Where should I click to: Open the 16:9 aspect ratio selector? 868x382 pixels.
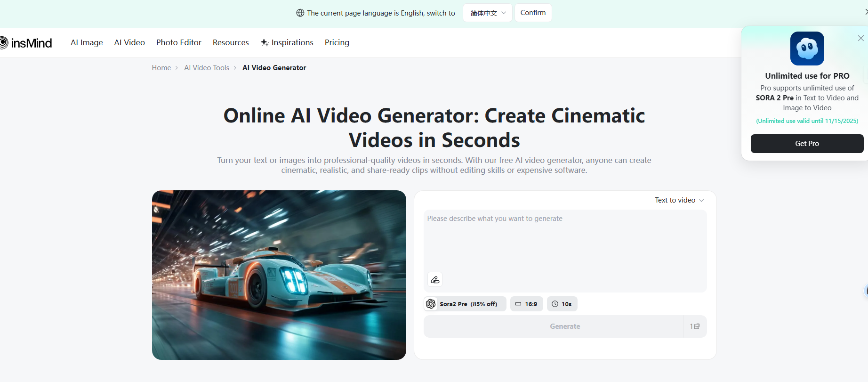[x=526, y=304]
